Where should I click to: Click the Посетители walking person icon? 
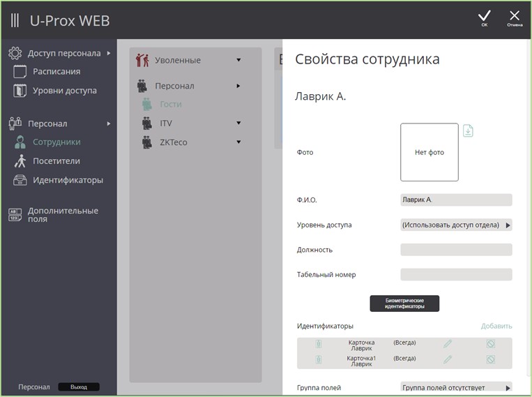coord(20,161)
